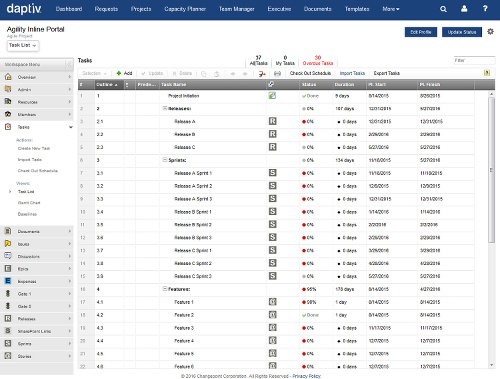Click the blue Expenses icon
The height and width of the screenshot is (379, 500).
point(8,281)
